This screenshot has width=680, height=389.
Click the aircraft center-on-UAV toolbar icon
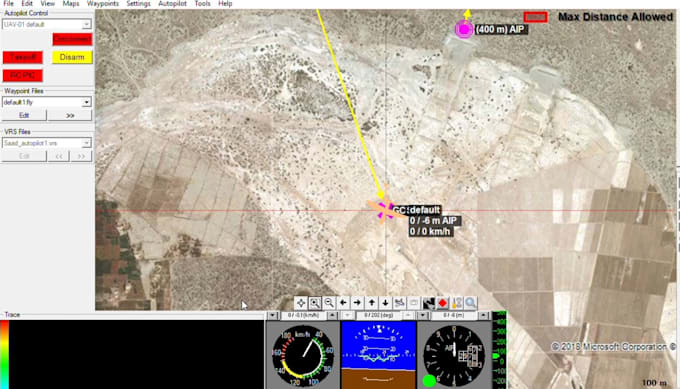(399, 303)
